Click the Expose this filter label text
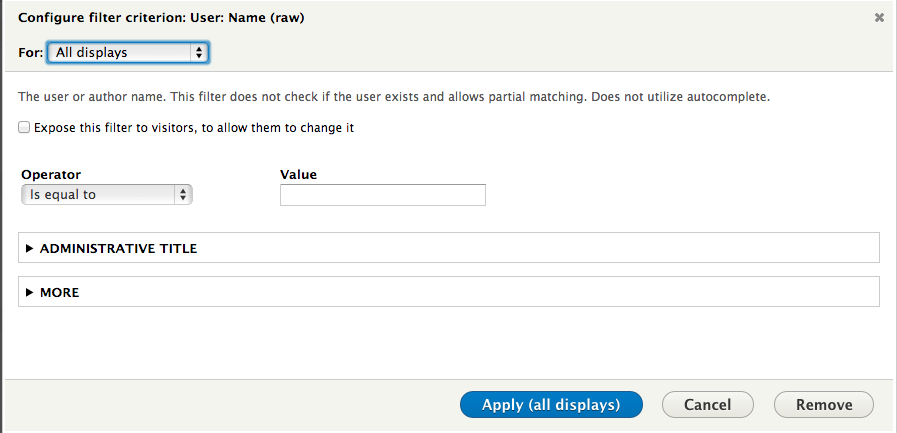 [x=194, y=128]
